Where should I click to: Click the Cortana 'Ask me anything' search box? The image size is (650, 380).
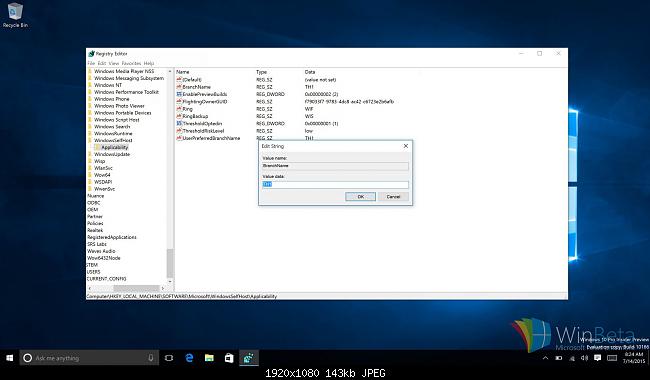[x=89, y=358]
